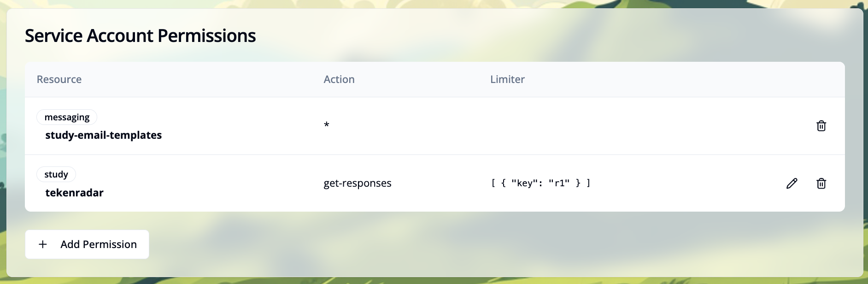Click the Add Permission button

(87, 244)
